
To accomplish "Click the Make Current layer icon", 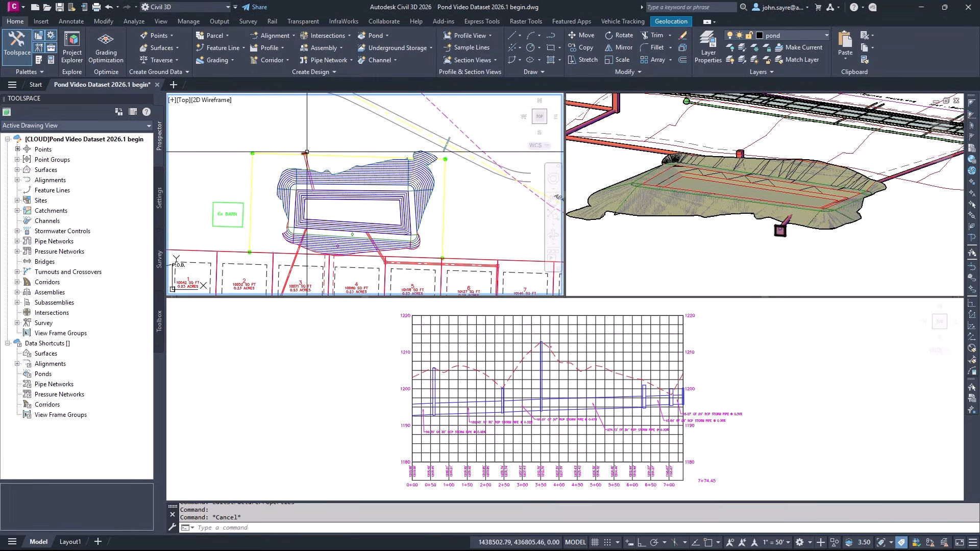I will (x=801, y=47).
